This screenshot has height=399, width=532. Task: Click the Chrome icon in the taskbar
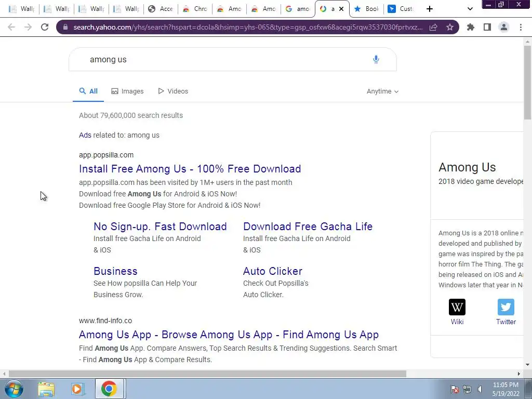pyautogui.click(x=109, y=389)
